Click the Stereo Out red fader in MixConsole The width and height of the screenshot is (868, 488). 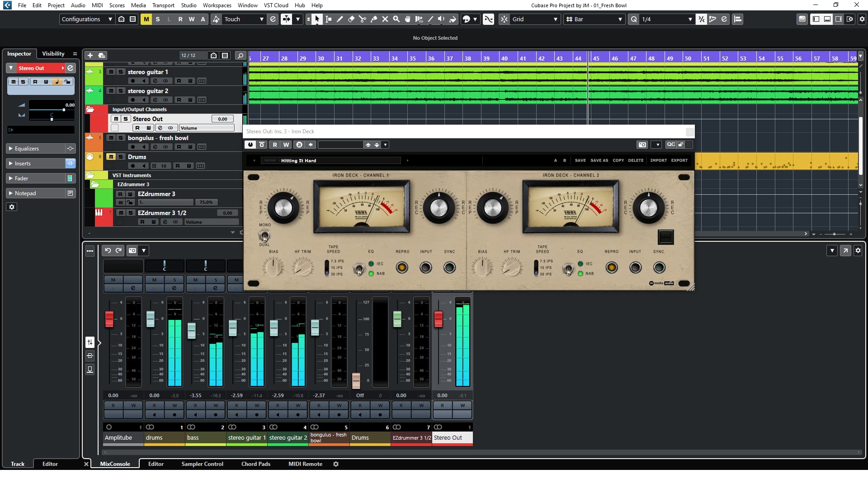(438, 319)
